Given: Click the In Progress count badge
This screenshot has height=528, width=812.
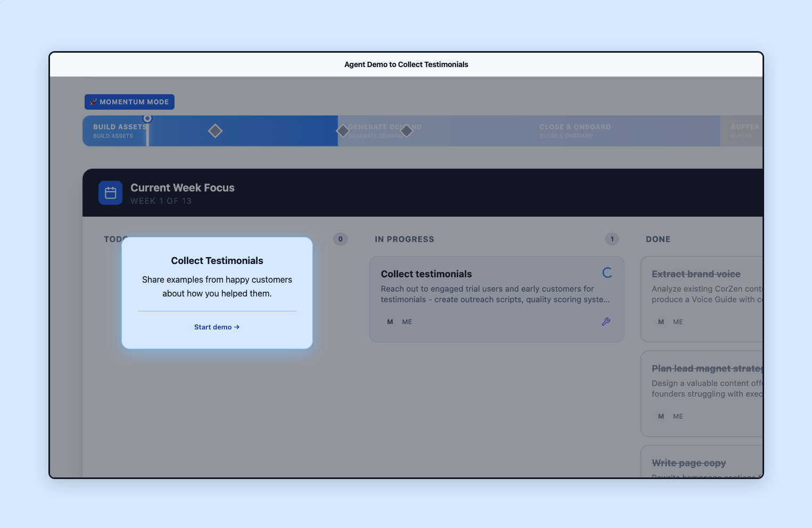Looking at the screenshot, I should pos(612,239).
